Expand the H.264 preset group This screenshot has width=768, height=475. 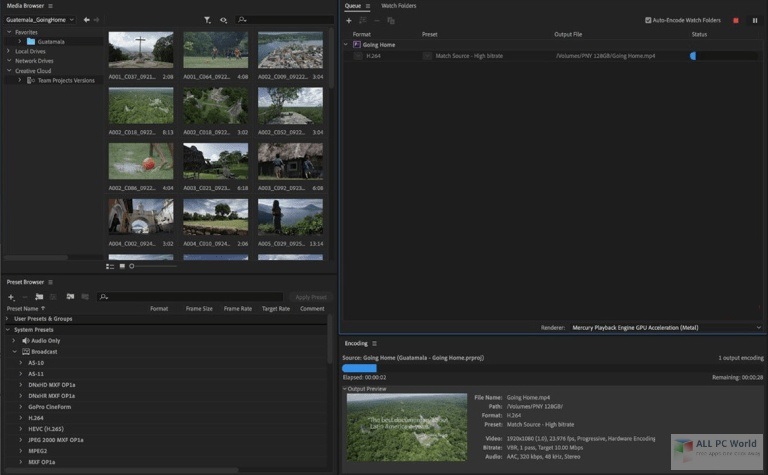(x=21, y=418)
